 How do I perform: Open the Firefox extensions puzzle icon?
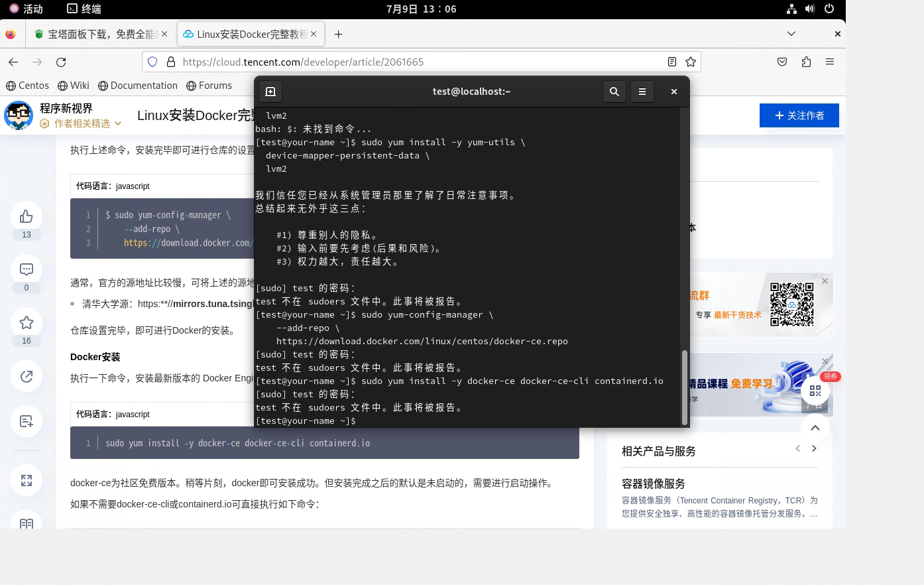tap(806, 62)
